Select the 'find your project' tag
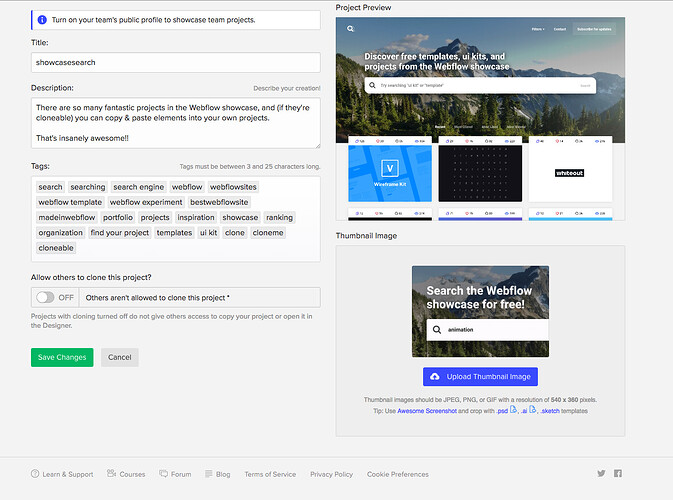 click(x=120, y=233)
